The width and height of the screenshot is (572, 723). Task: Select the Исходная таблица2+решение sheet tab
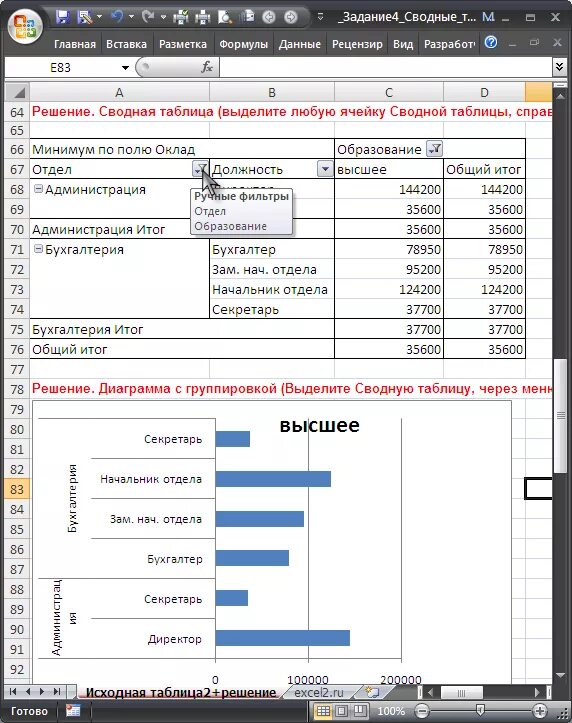tap(181, 693)
